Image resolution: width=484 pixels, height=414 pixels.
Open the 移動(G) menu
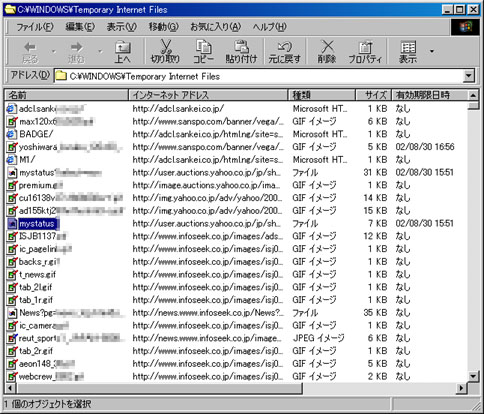point(164,27)
